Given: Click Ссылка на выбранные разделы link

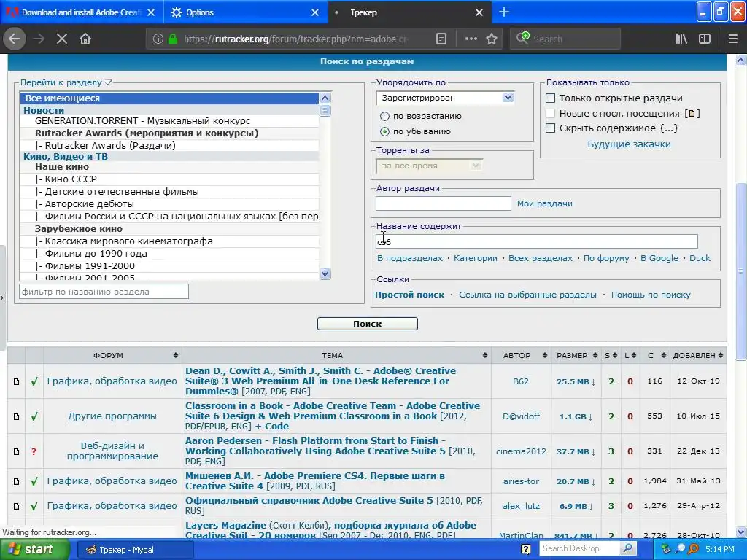Looking at the screenshot, I should (527, 295).
